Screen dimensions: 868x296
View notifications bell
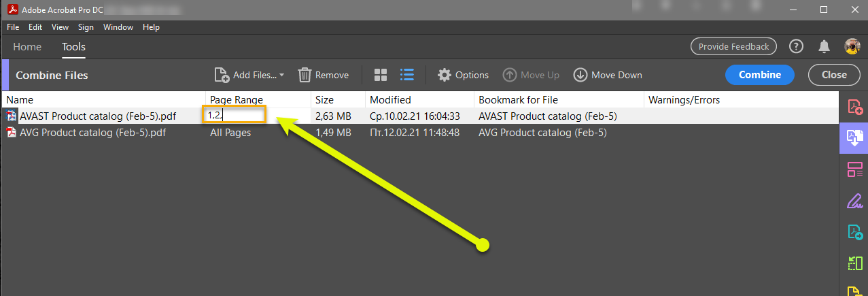(824, 46)
